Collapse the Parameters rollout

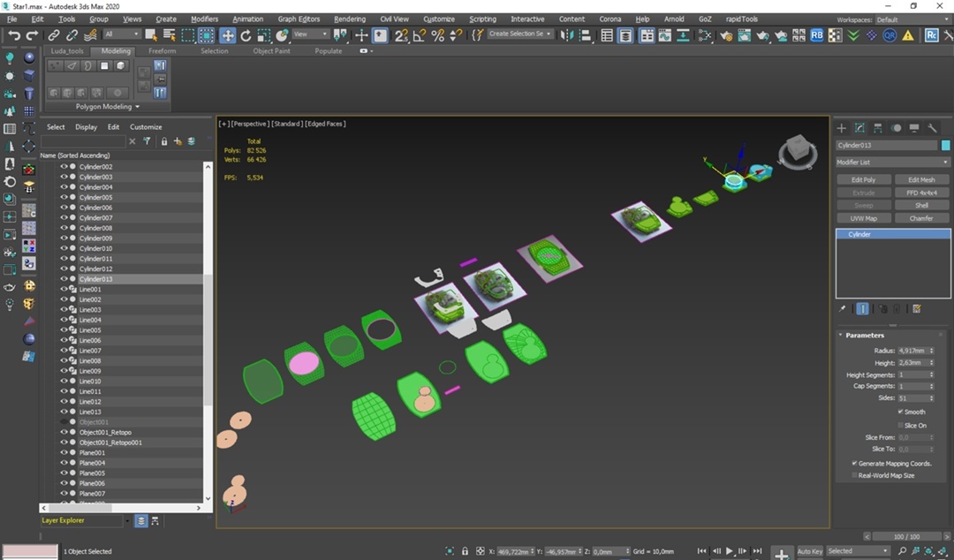pyautogui.click(x=864, y=336)
